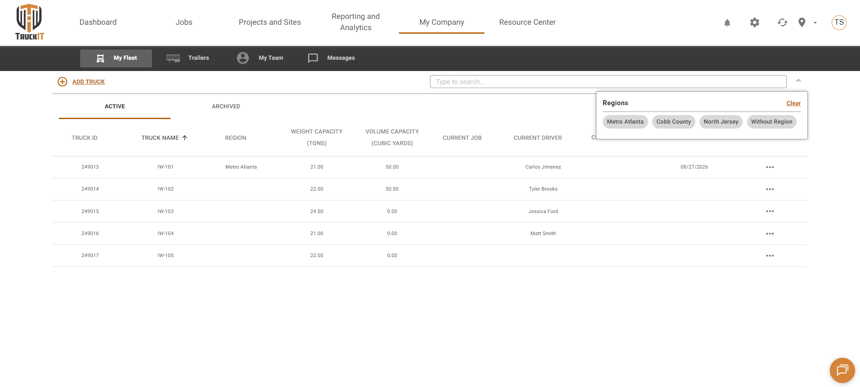Screen dimensions: 860x387
Task: Click the Clear regions link
Action: pyautogui.click(x=793, y=103)
